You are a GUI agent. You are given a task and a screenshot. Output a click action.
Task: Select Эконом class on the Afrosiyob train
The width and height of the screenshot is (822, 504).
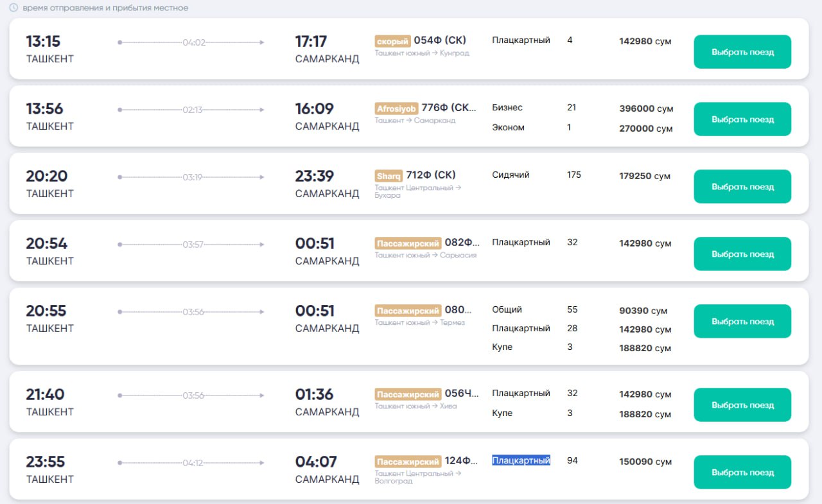(508, 128)
